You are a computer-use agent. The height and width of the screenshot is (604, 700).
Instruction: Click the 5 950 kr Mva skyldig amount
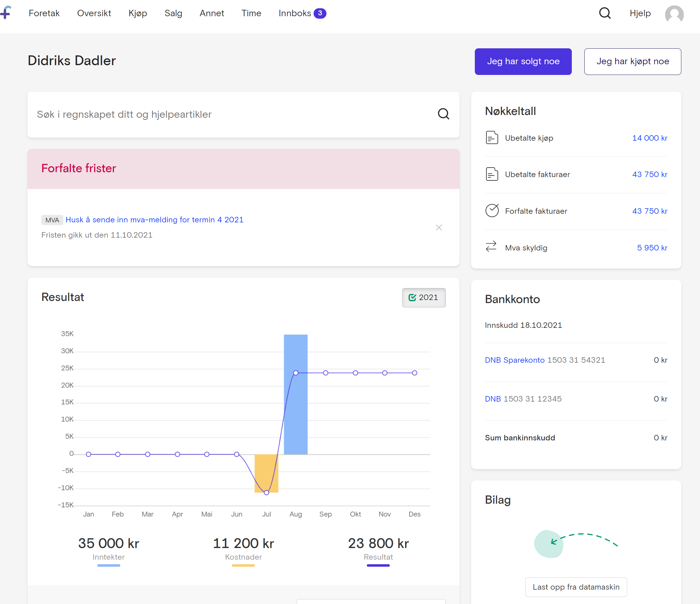click(652, 248)
